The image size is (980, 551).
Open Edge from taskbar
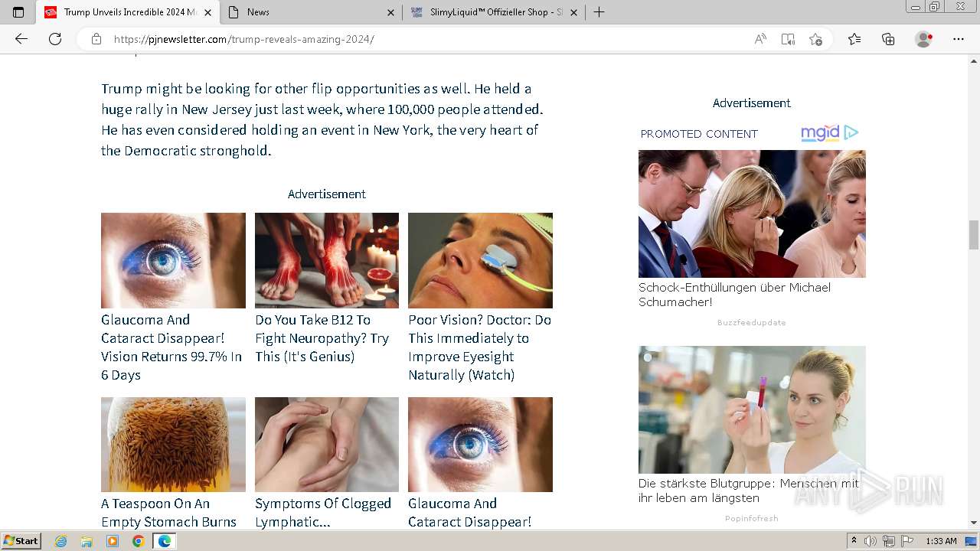point(164,541)
